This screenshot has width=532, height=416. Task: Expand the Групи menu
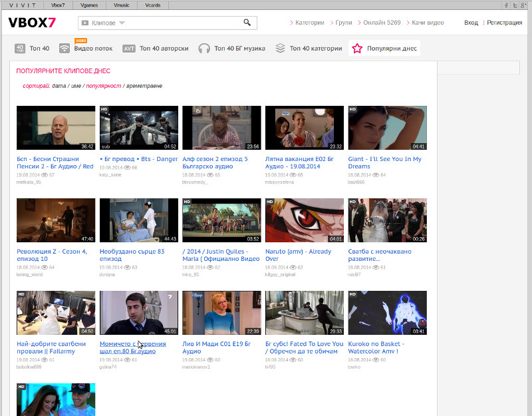343,23
